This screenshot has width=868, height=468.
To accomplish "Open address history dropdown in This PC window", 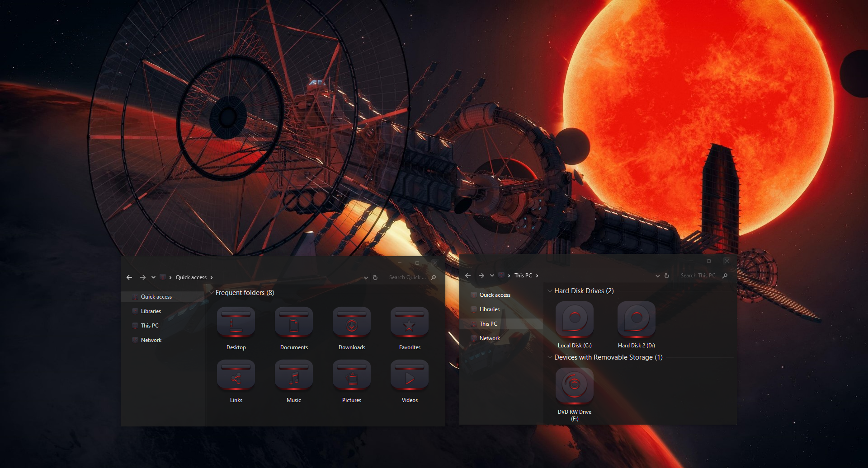I will pyautogui.click(x=658, y=276).
